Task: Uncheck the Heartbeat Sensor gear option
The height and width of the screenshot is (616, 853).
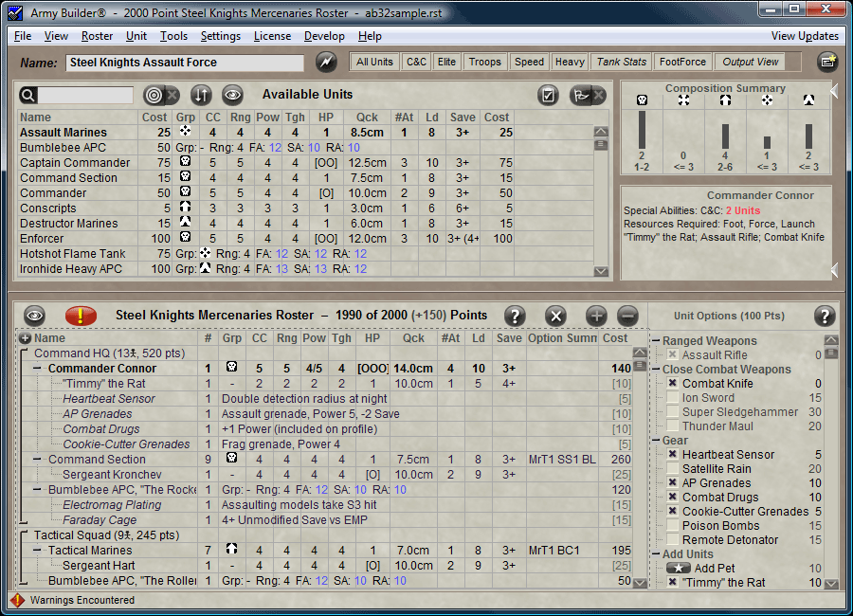Action: click(672, 454)
